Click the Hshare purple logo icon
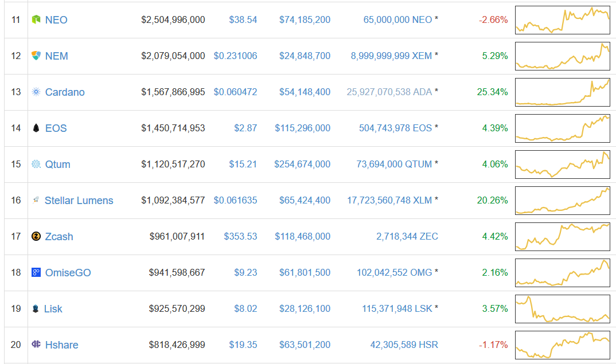616x364 pixels. 36,345
